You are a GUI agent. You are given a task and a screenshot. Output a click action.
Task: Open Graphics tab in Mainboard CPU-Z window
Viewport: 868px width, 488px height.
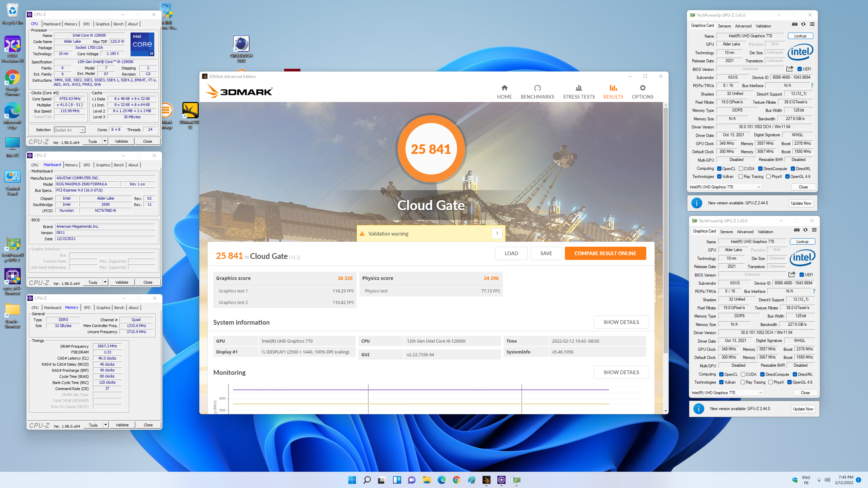(x=103, y=165)
